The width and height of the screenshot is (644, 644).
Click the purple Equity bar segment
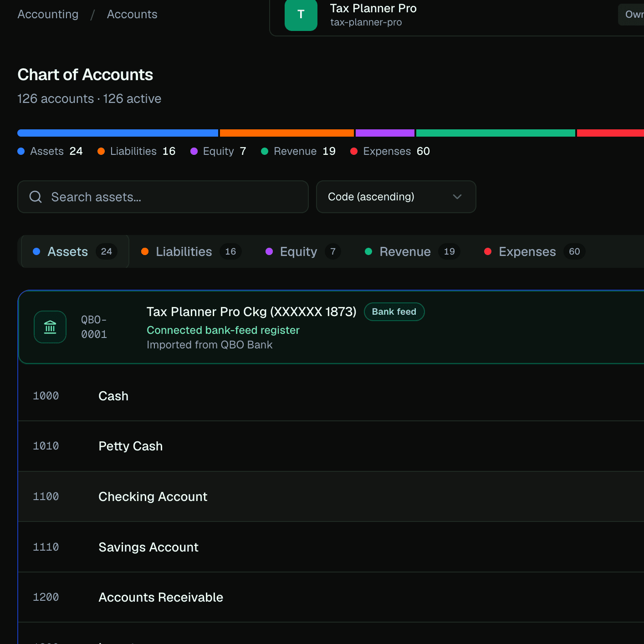pos(385,133)
